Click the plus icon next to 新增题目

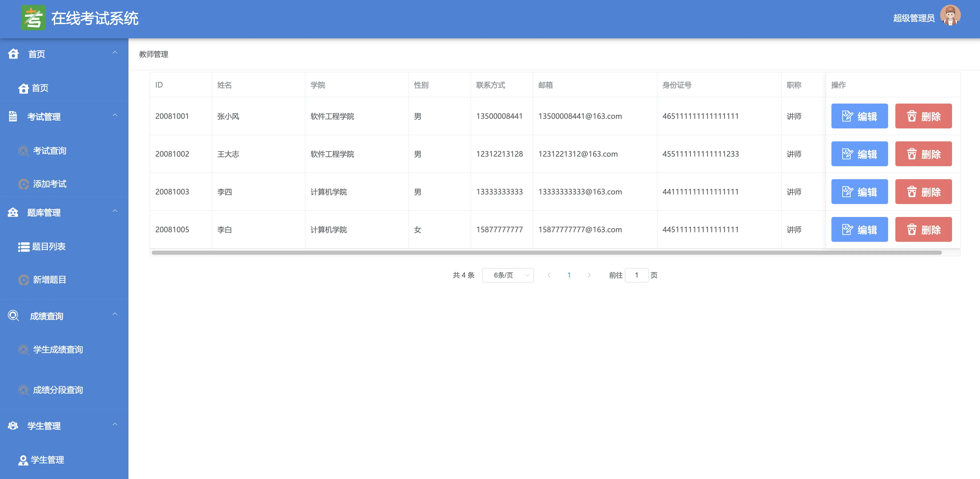coord(24,280)
